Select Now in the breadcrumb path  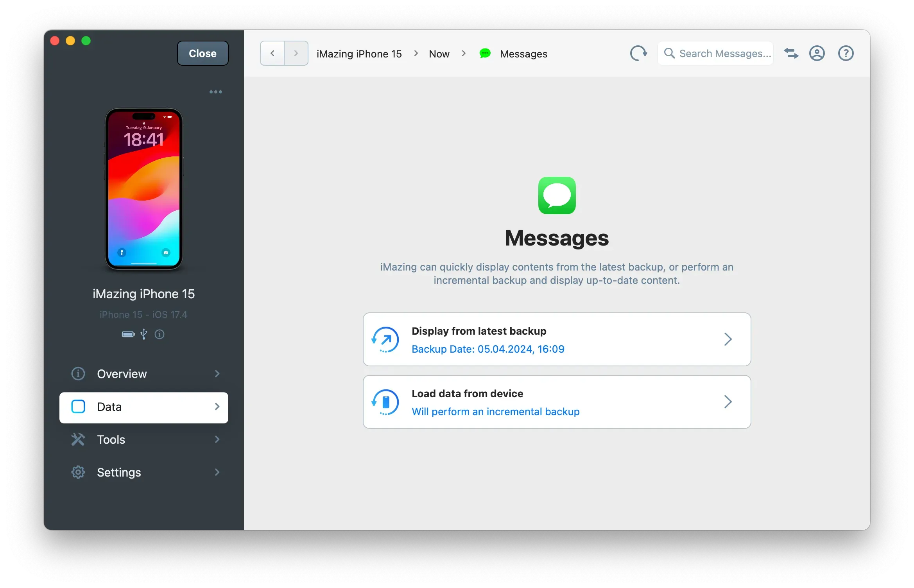(x=439, y=54)
